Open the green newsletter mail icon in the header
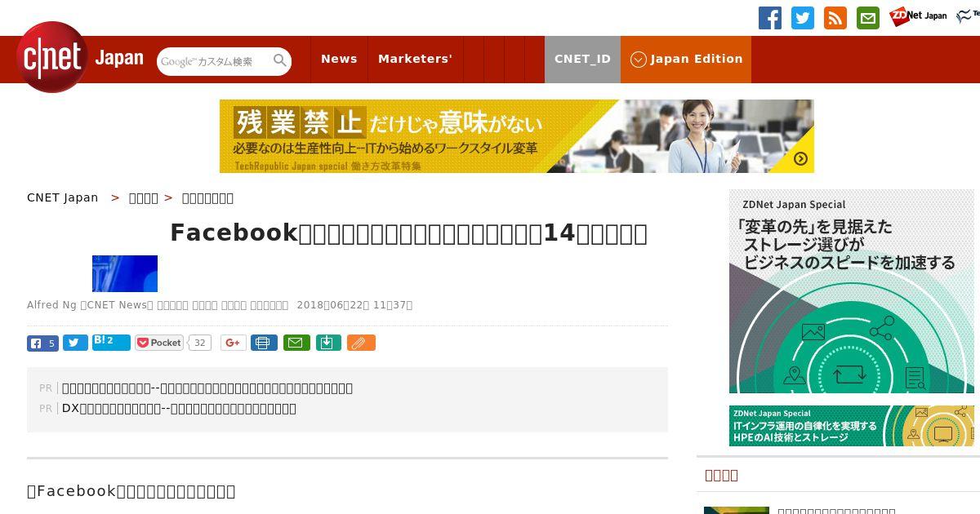The height and width of the screenshot is (514, 980). (x=868, y=18)
